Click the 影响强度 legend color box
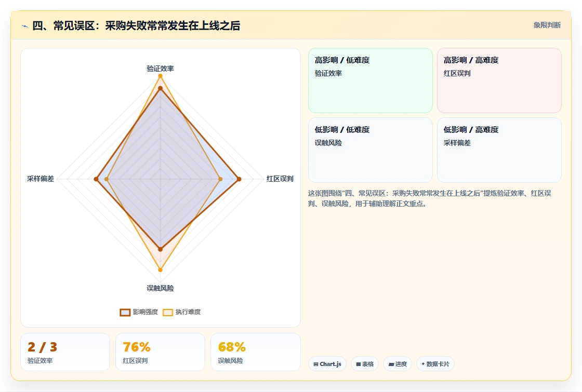The width and height of the screenshot is (582, 392). coord(125,312)
